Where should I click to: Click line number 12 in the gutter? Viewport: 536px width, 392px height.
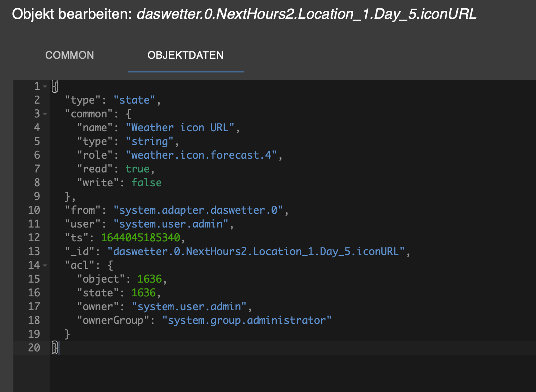pyautogui.click(x=34, y=238)
